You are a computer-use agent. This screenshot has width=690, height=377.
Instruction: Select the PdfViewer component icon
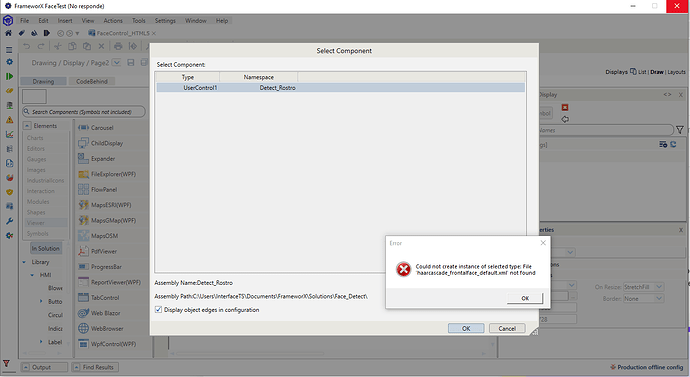coord(84,251)
